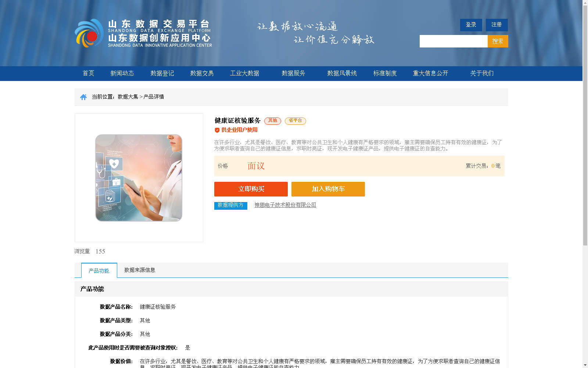Click the 登录 login button
Viewport: 588px width, 368px height.
tap(471, 25)
